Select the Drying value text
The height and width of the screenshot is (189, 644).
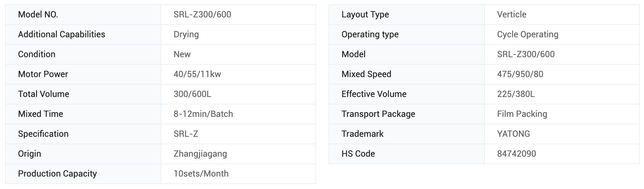point(186,35)
